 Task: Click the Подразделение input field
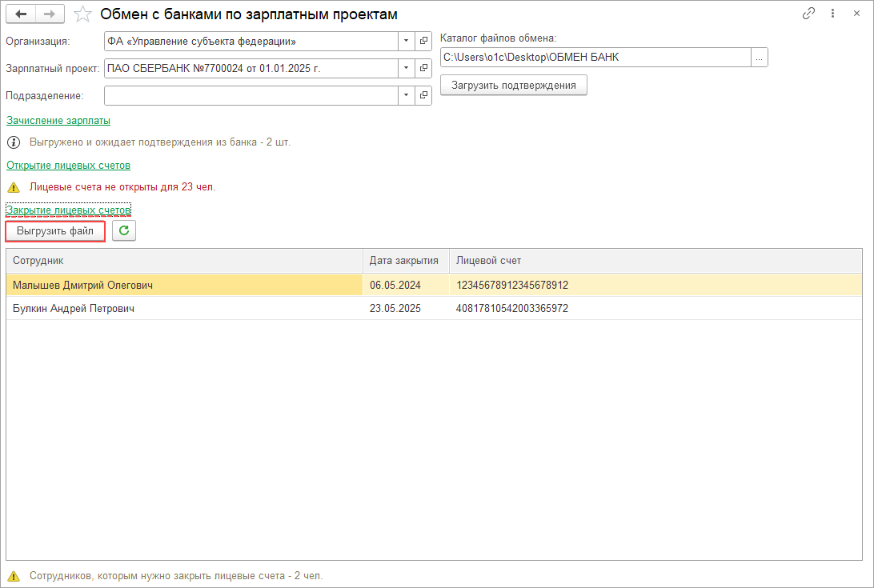[x=251, y=95]
